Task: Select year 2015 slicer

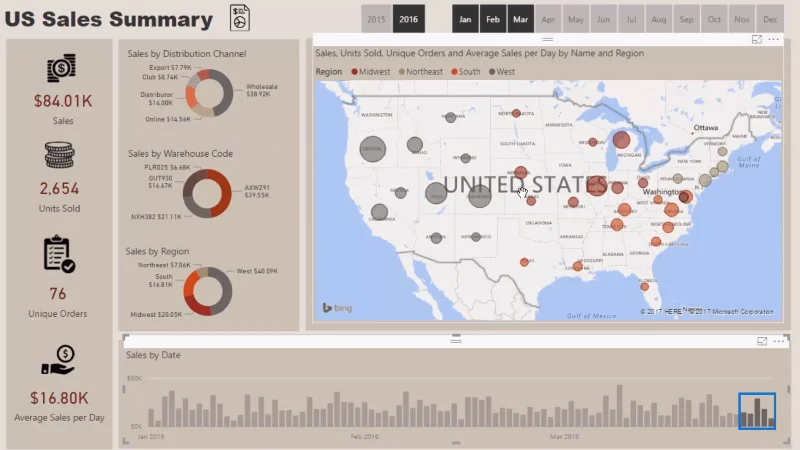Action: click(376, 19)
